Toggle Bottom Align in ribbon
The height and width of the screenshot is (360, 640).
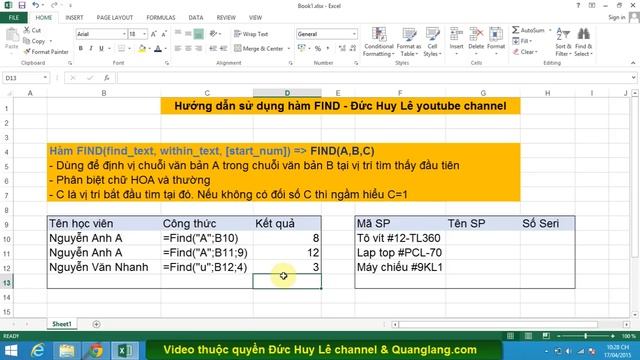[198, 34]
